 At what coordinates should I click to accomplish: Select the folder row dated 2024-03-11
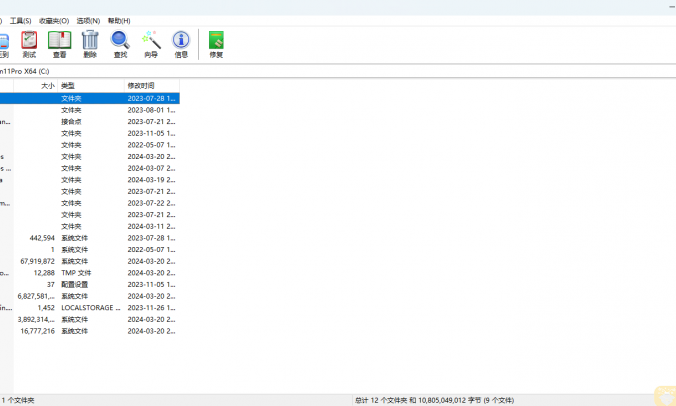(90, 226)
